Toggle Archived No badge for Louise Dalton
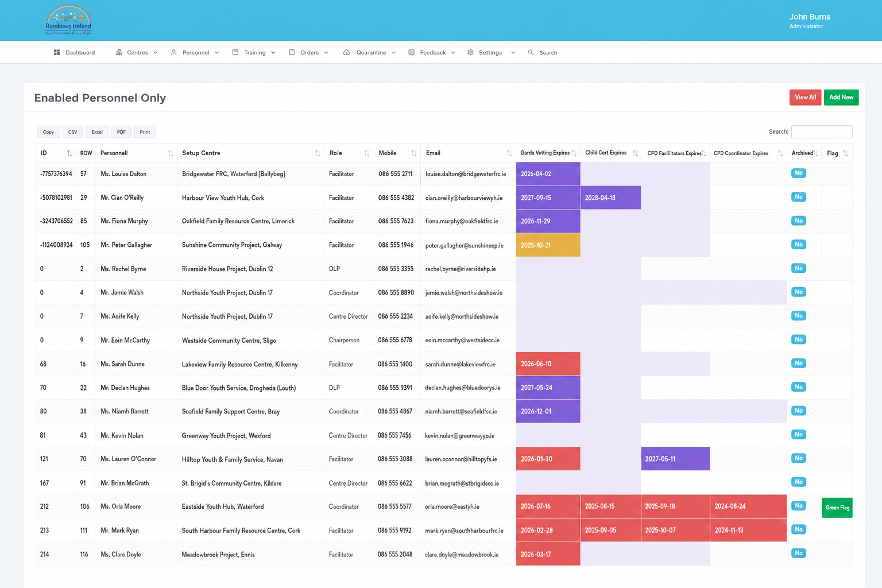This screenshot has height=588, width=882. [799, 173]
